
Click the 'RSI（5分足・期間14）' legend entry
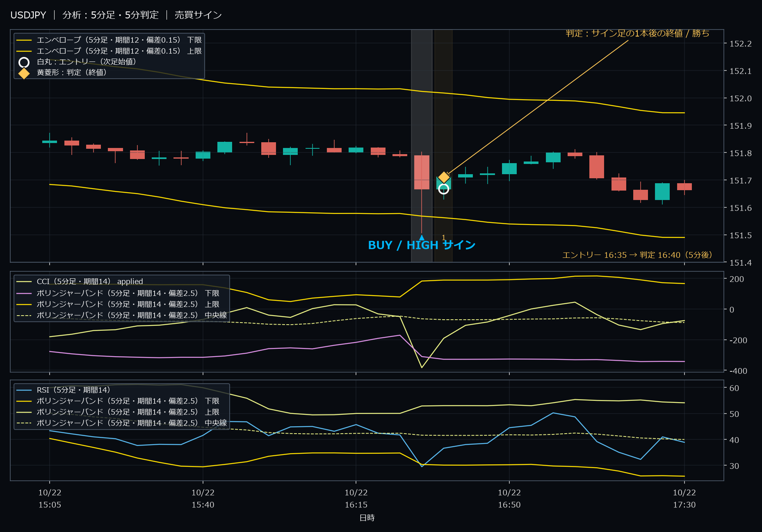pyautogui.click(x=63, y=390)
